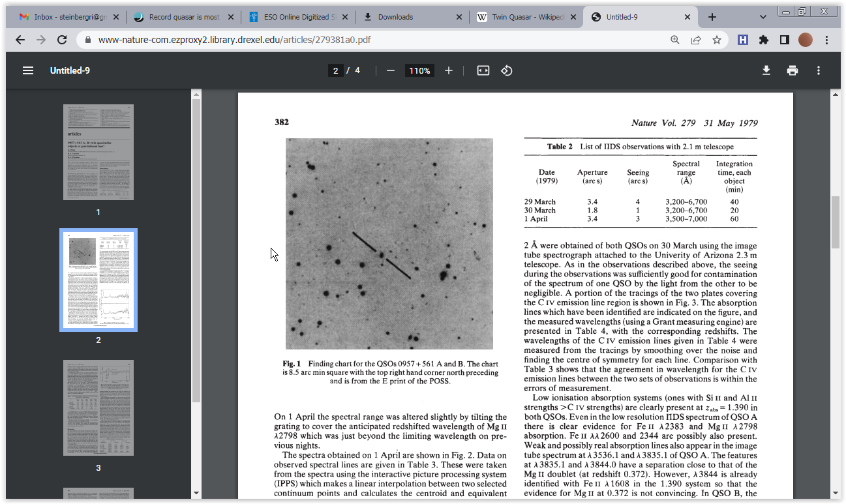Screen dimensions: 846x504
Task: Click the page number input field
Action: [335, 70]
